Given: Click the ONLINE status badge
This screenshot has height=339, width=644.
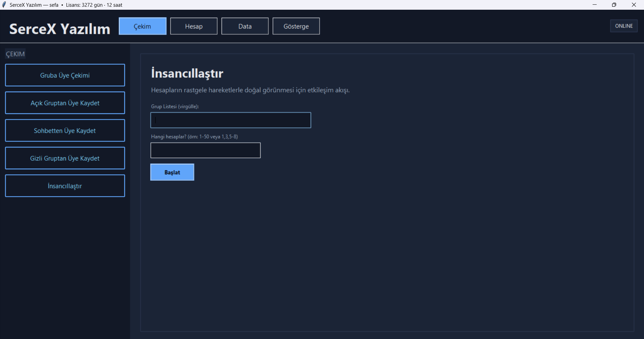Looking at the screenshot, I should pyautogui.click(x=624, y=26).
